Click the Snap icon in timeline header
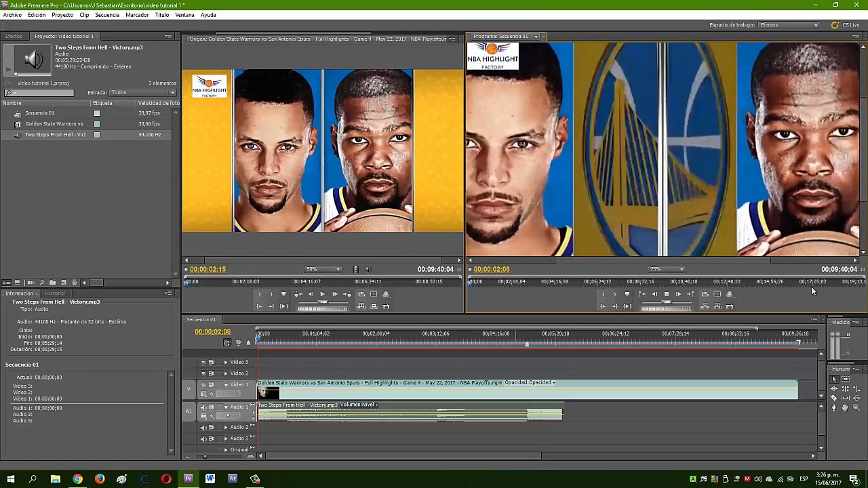The height and width of the screenshot is (488, 868). [228, 343]
